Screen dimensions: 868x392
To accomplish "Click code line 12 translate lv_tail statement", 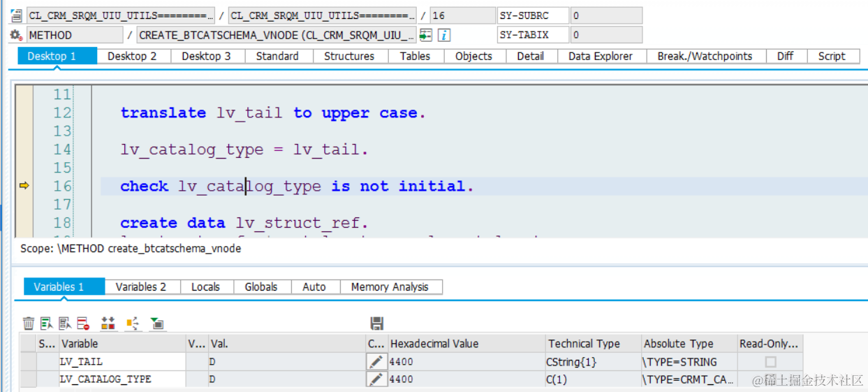I will (x=272, y=112).
